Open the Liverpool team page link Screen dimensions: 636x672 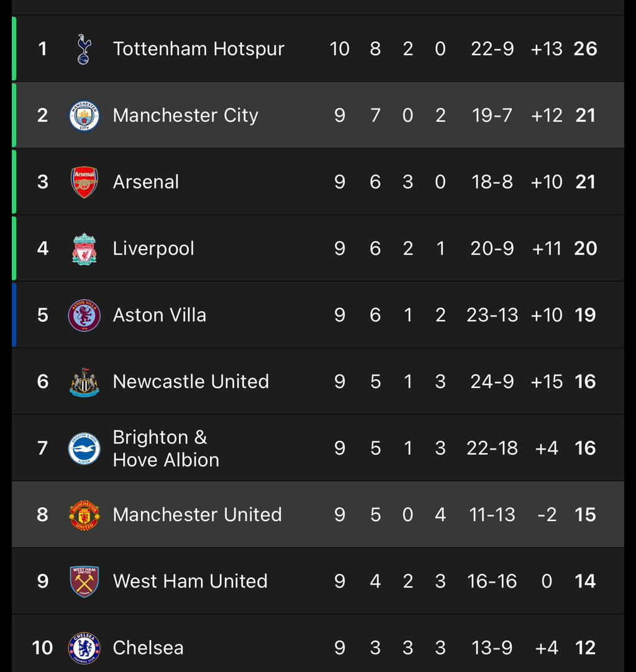tap(153, 248)
